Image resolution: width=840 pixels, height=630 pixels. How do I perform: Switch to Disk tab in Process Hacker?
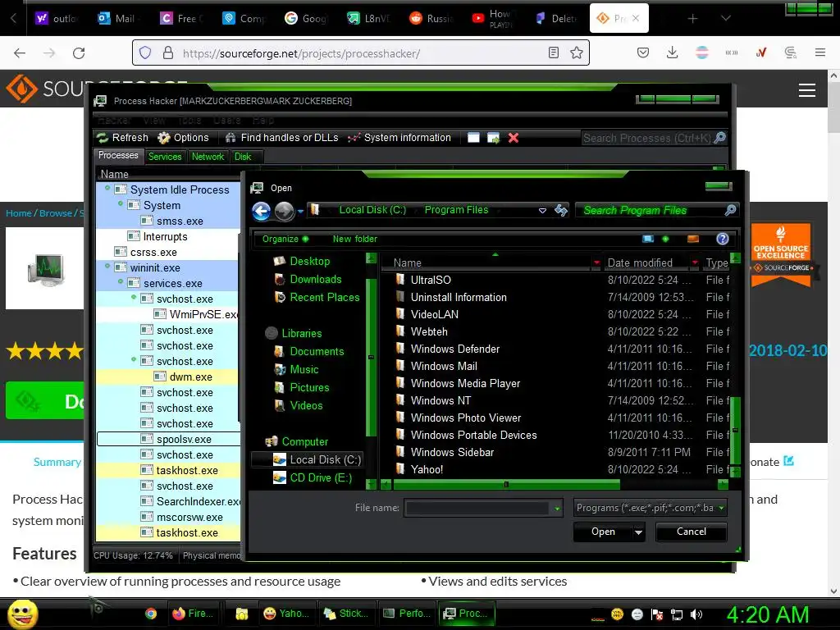coord(243,157)
